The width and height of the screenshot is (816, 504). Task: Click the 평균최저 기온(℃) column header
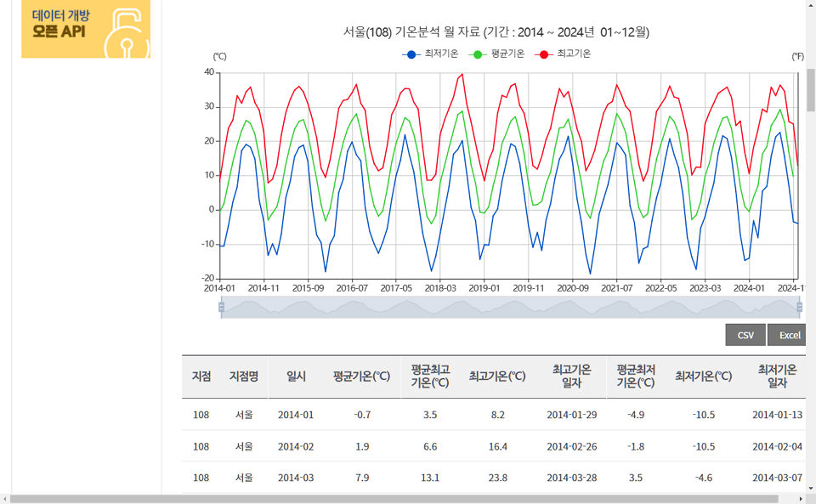(636, 377)
